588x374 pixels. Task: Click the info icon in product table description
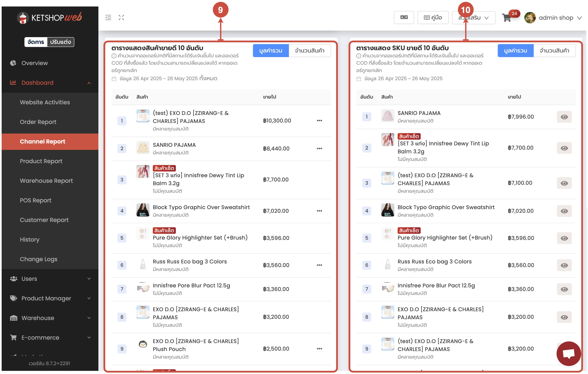point(114,56)
